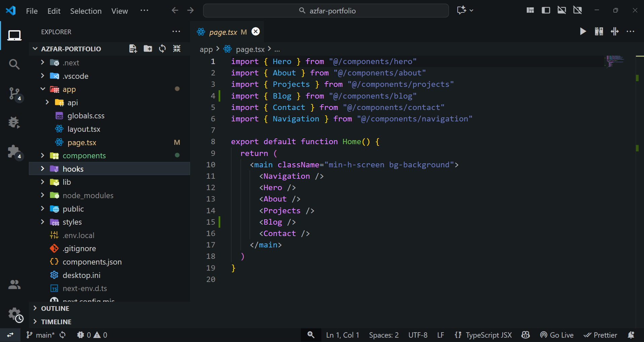Toggle the bottom panel visibility
644x342 pixels.
[562, 10]
